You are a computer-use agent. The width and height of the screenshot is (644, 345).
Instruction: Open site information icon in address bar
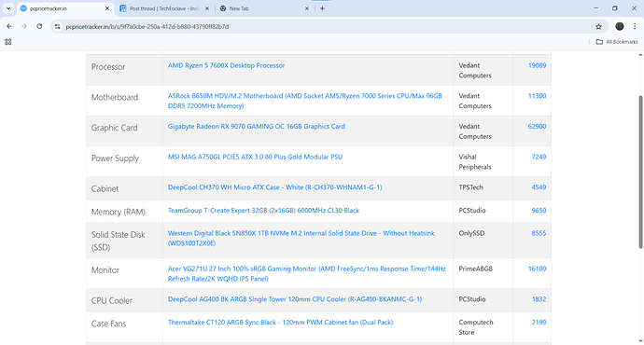58,27
